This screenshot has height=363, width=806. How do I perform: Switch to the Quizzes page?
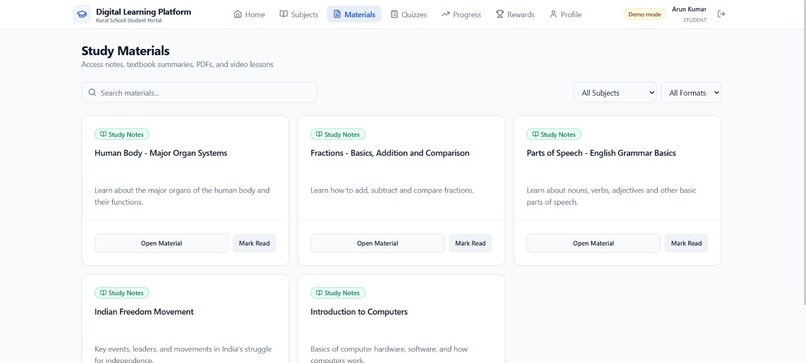[409, 14]
